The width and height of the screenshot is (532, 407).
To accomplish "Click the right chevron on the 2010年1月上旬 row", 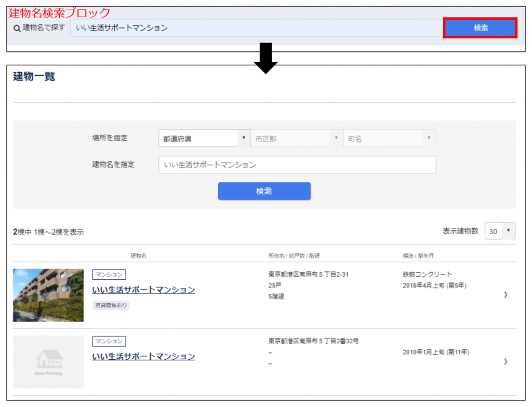I will (506, 361).
